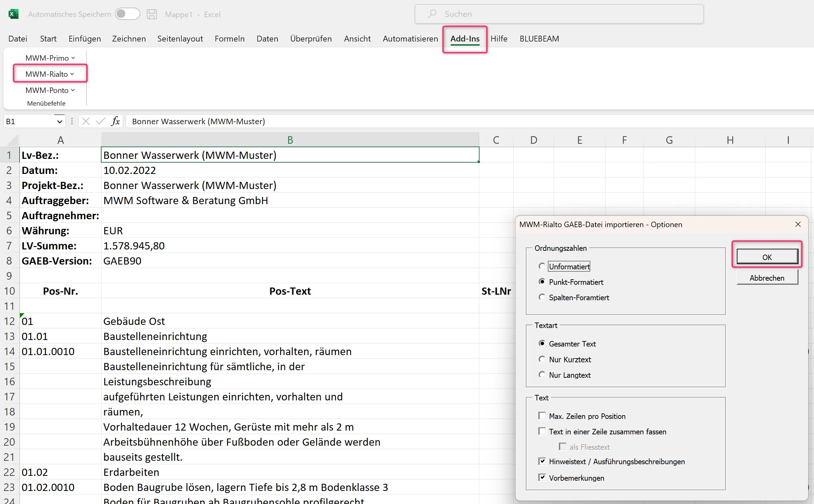Enable Max. Zeilen pro Position checkbox
This screenshot has height=504, width=814.
pyautogui.click(x=542, y=416)
